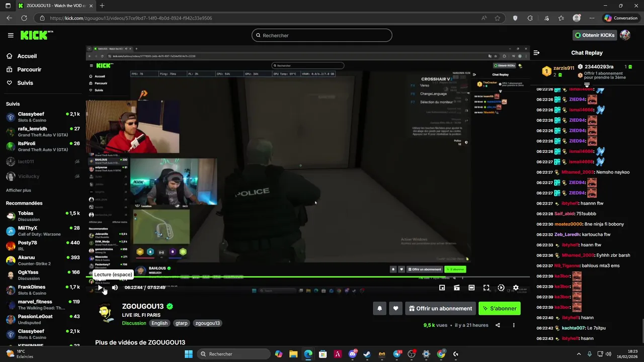Collapse the Chat Replay panel
Screen dimensions: 644x362
(x=536, y=53)
